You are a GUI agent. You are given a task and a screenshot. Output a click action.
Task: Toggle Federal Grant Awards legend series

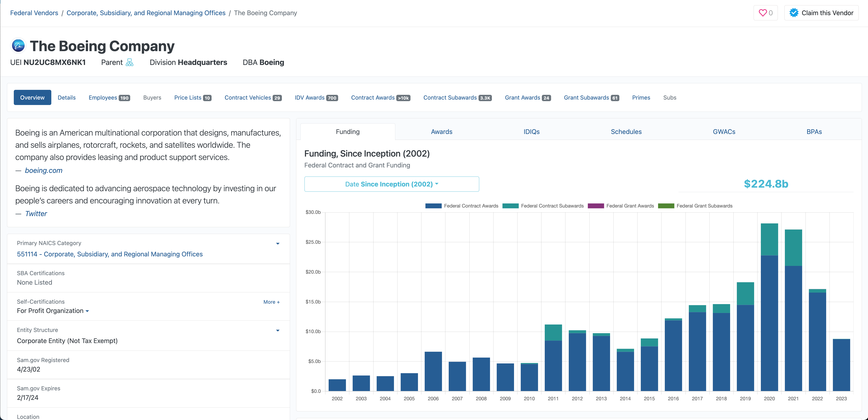point(621,206)
